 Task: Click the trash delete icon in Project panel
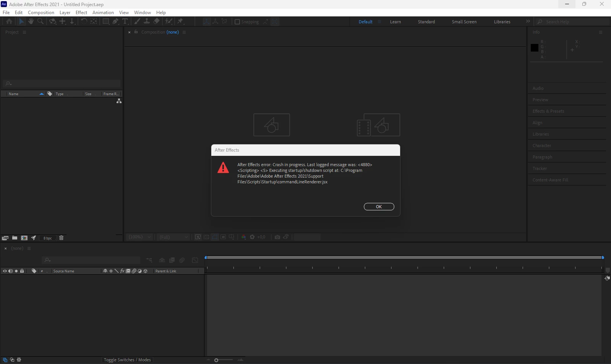(61, 238)
